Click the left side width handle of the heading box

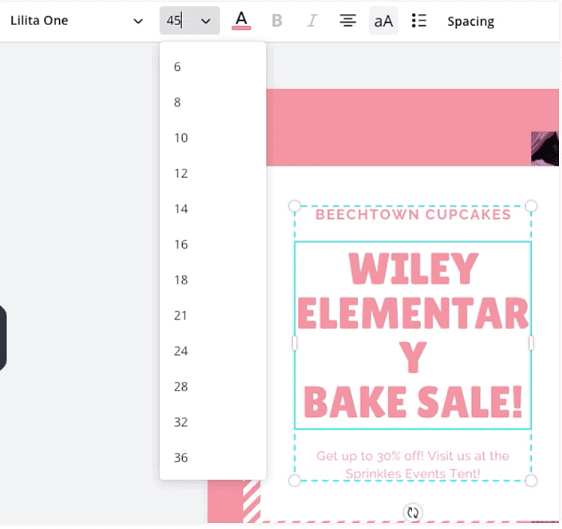295,343
